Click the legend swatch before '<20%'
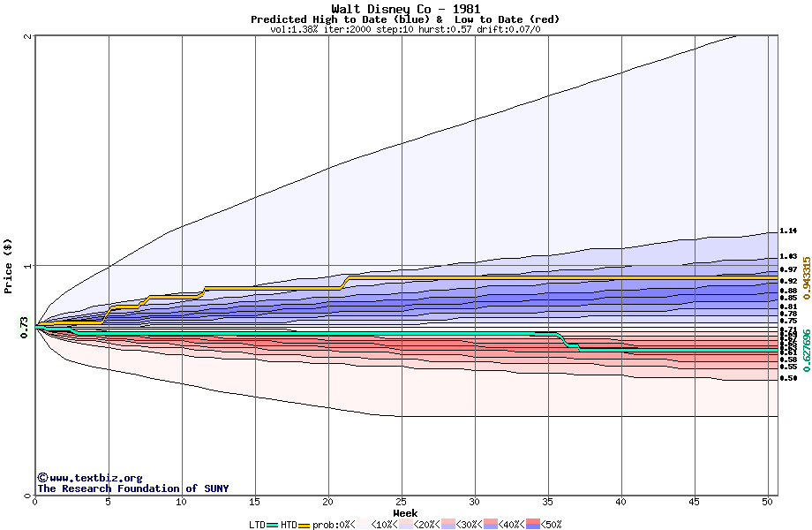Viewport: 812px width, 530px height. click(x=405, y=524)
